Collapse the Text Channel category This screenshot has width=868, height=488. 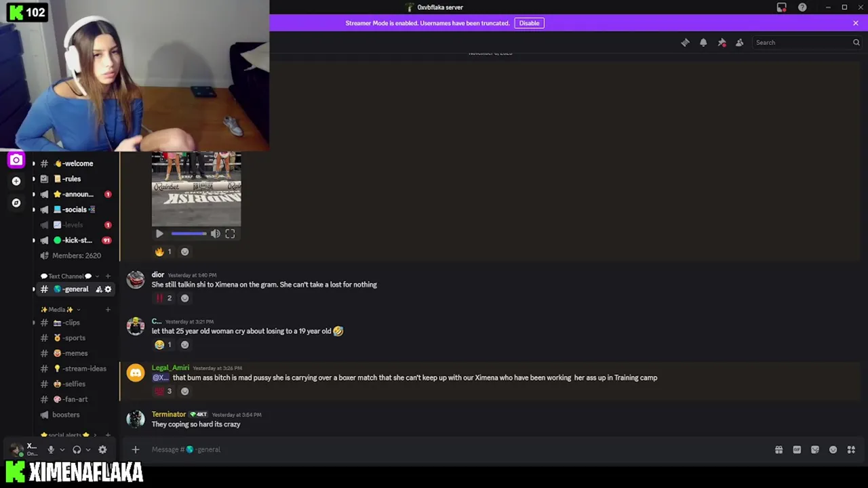pyautogui.click(x=70, y=276)
